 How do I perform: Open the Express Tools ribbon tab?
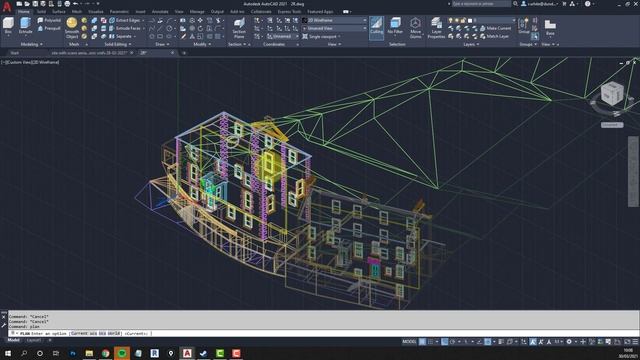289,12
